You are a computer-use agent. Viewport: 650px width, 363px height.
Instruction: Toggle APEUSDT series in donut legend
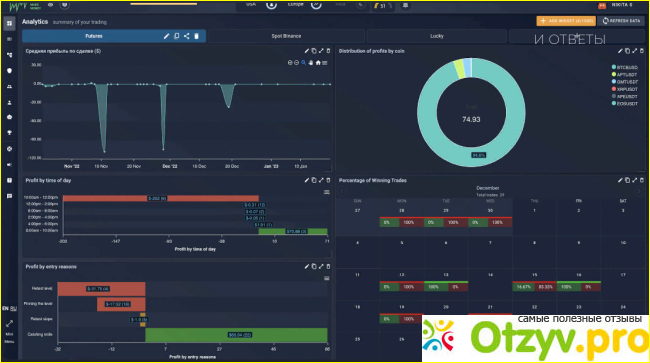pyautogui.click(x=624, y=97)
